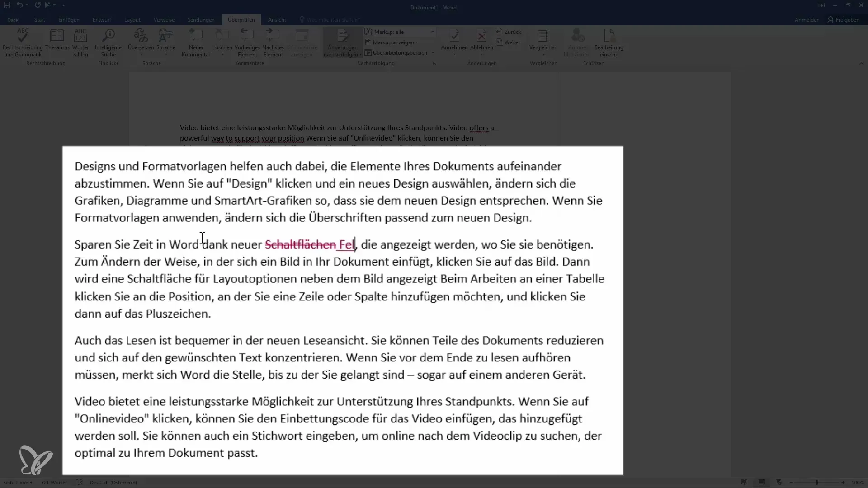Screen dimensions: 868x488
Task: Insert a Neuer Kommentar
Action: tap(196, 43)
